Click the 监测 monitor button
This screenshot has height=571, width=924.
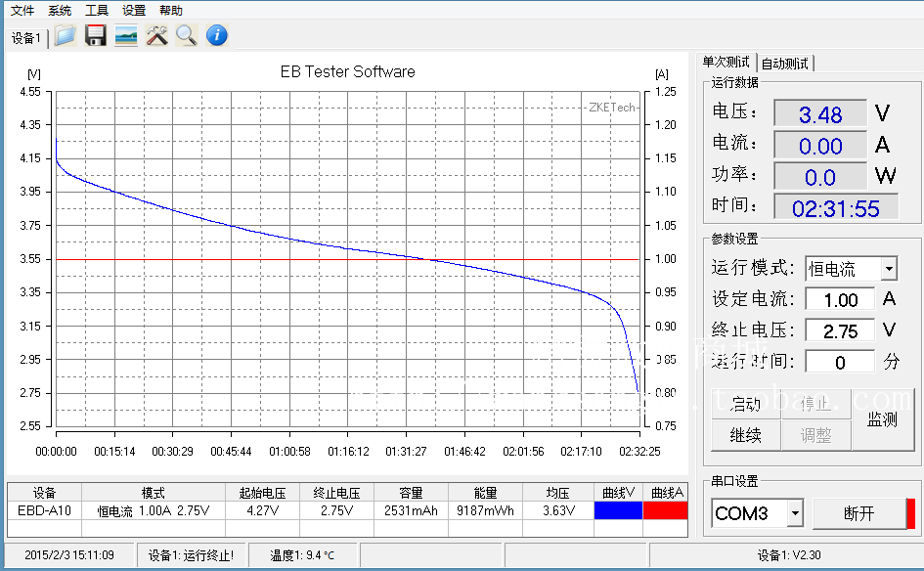(x=882, y=419)
